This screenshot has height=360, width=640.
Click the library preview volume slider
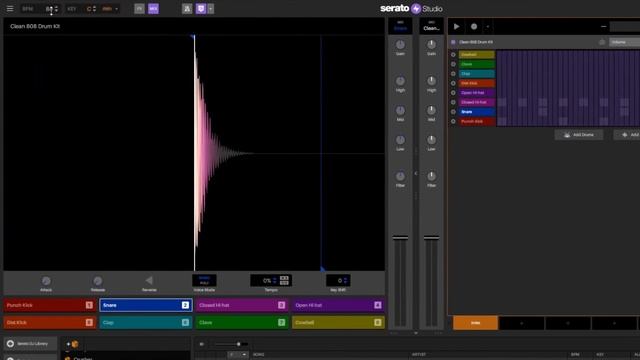point(231,344)
